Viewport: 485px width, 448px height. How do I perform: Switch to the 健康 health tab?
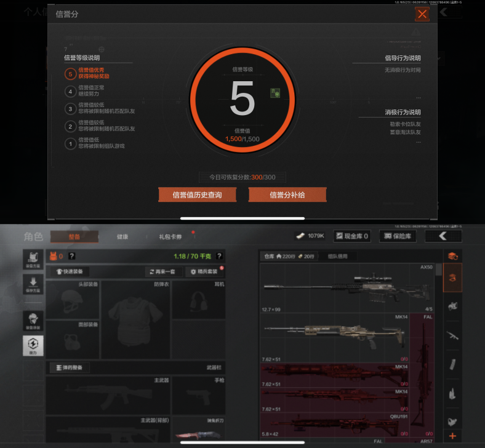tap(122, 237)
